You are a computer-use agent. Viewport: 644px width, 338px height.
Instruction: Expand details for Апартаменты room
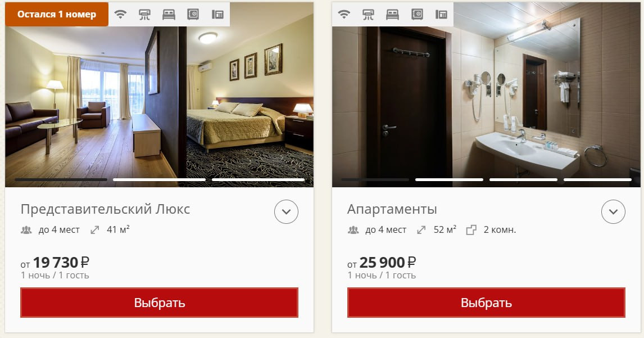click(x=613, y=212)
